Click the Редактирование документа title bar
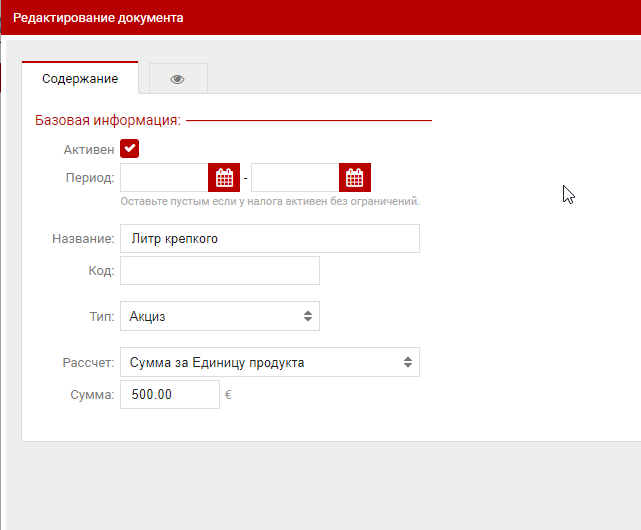 click(98, 18)
